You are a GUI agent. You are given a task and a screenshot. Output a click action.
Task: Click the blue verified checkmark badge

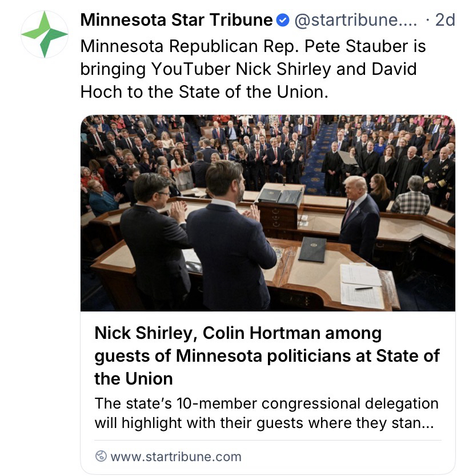pyautogui.click(x=283, y=21)
